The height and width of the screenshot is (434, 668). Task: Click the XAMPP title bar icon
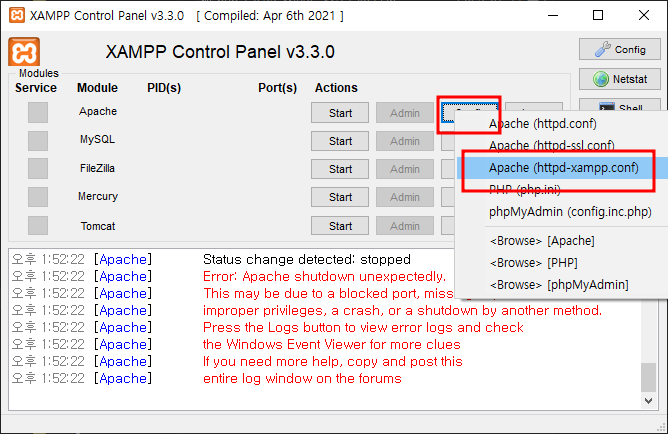point(17,15)
